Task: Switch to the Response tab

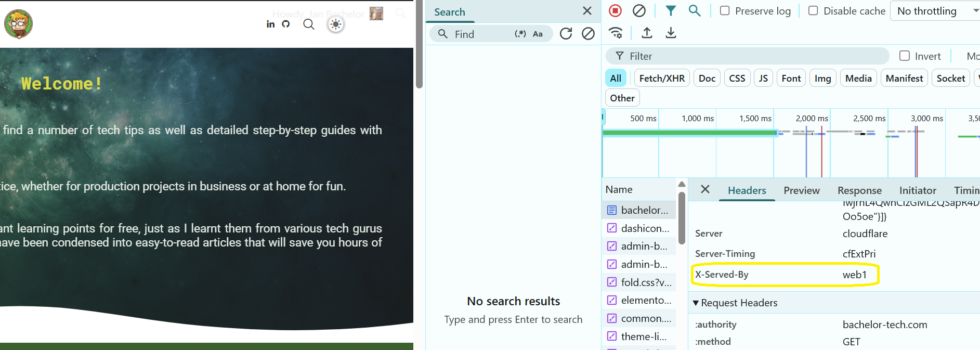Action: (x=859, y=190)
